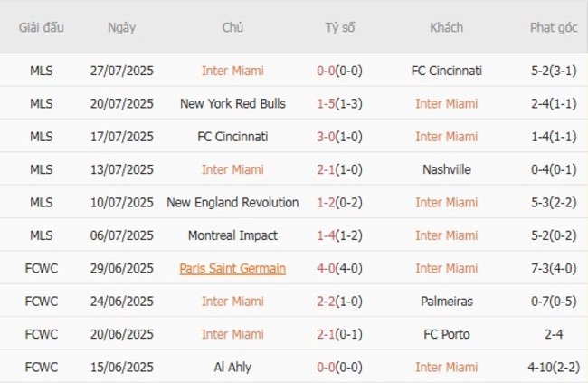Click Montreal Impact home team

[x=232, y=235]
